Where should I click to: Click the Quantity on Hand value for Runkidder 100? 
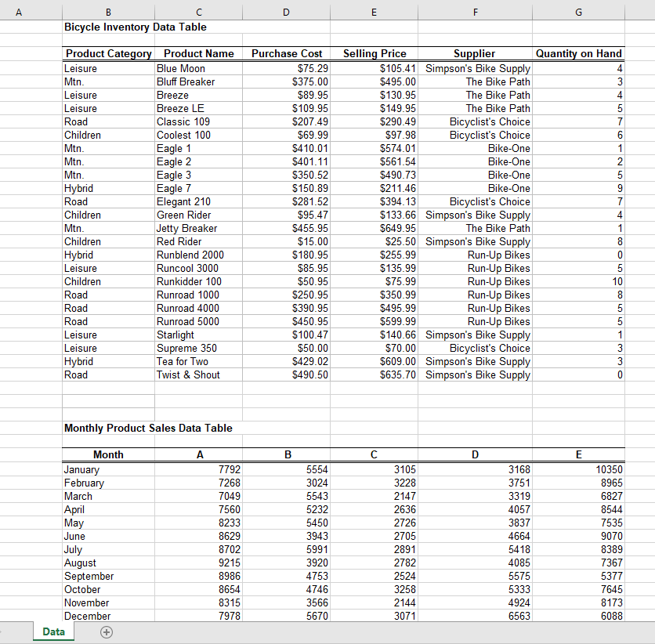click(x=578, y=281)
